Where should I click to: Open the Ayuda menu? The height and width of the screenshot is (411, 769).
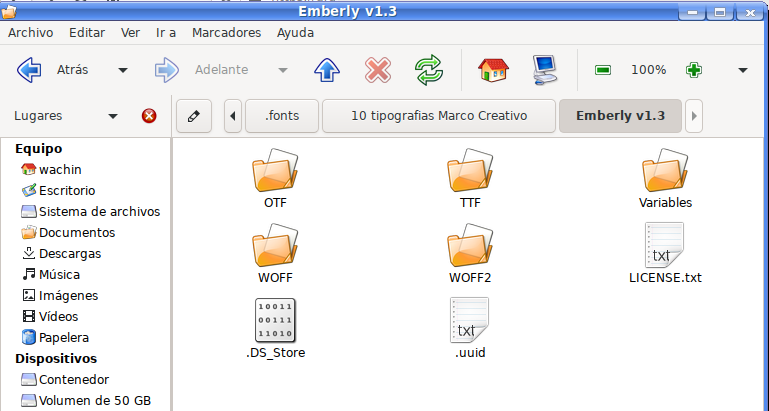pyautogui.click(x=295, y=33)
